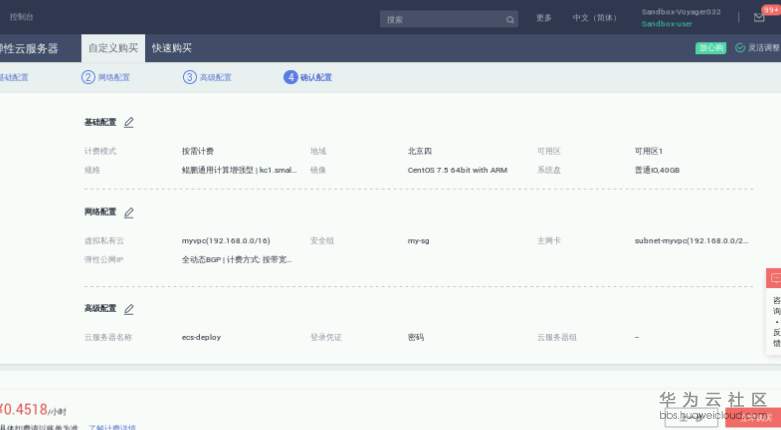Switch to the 快速购买 tab

tap(172, 48)
